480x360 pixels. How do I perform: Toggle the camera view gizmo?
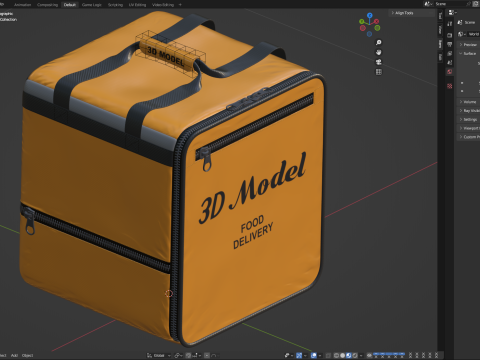coord(379,62)
